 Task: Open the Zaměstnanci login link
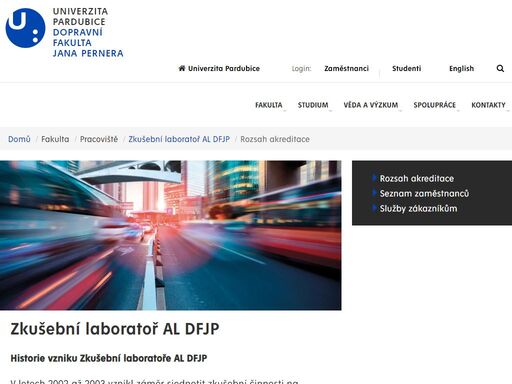pos(346,68)
